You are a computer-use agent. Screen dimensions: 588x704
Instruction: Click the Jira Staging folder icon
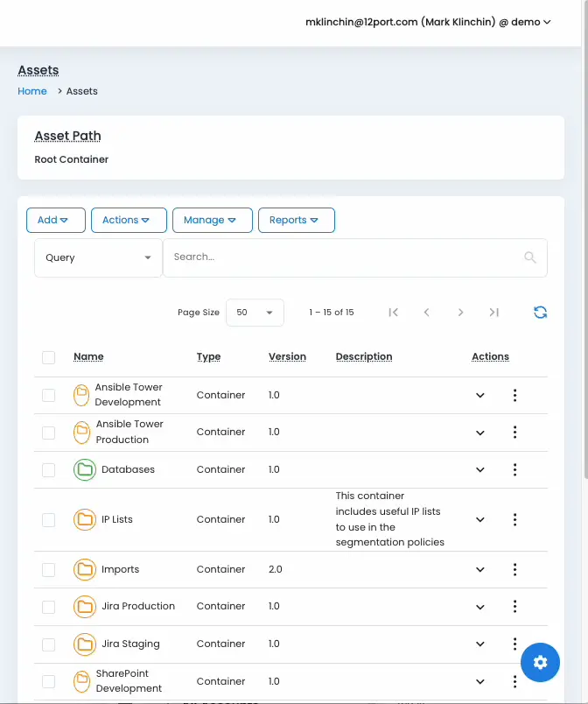pos(84,644)
